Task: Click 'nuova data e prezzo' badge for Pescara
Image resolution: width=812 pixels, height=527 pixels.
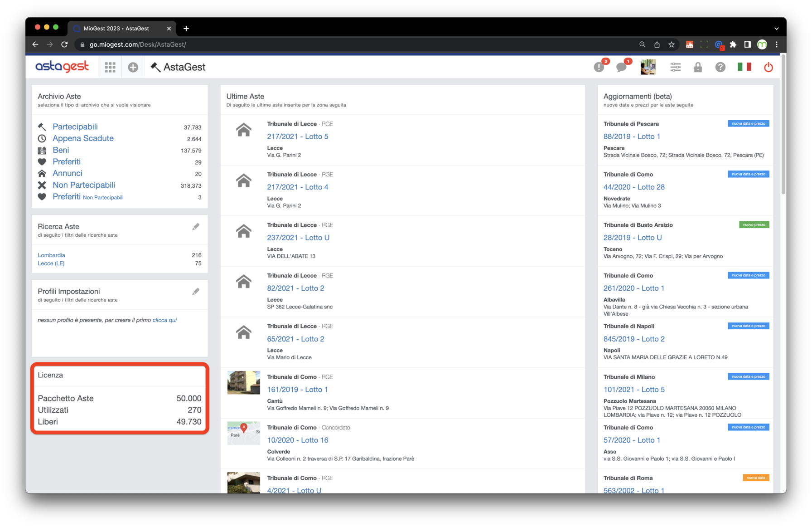Action: click(749, 123)
